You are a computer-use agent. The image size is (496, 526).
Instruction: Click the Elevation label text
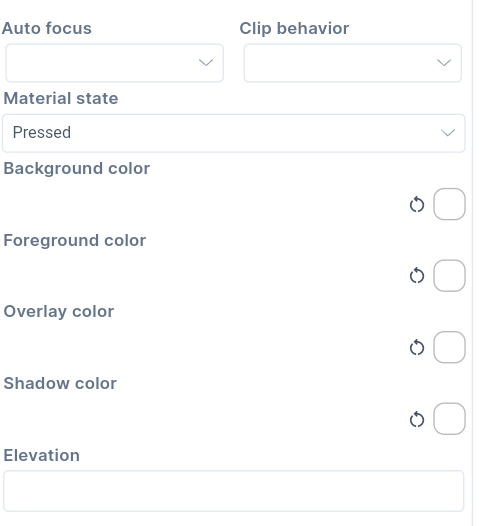tap(42, 456)
